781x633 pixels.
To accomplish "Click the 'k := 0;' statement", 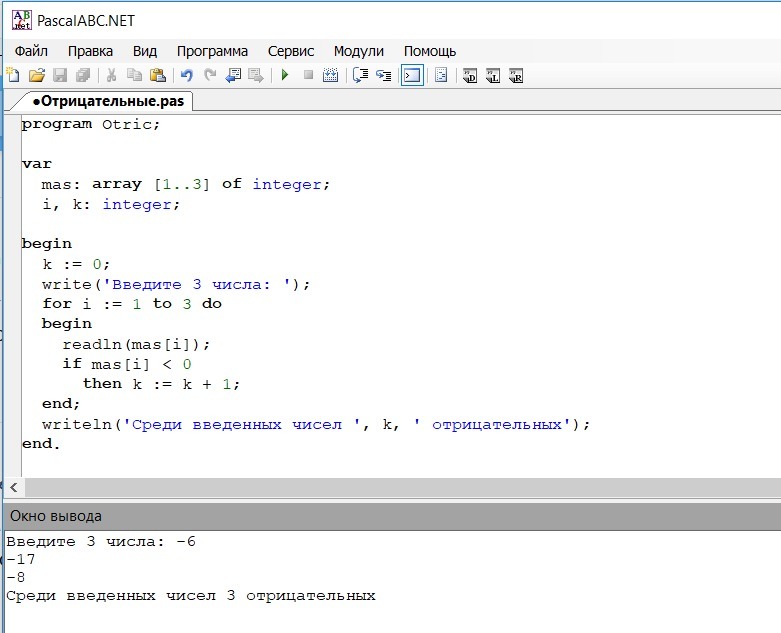I will (x=76, y=264).
